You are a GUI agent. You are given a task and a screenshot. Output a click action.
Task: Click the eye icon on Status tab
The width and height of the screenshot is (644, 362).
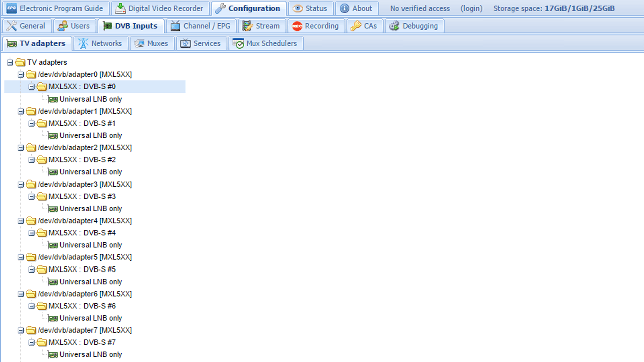(298, 8)
